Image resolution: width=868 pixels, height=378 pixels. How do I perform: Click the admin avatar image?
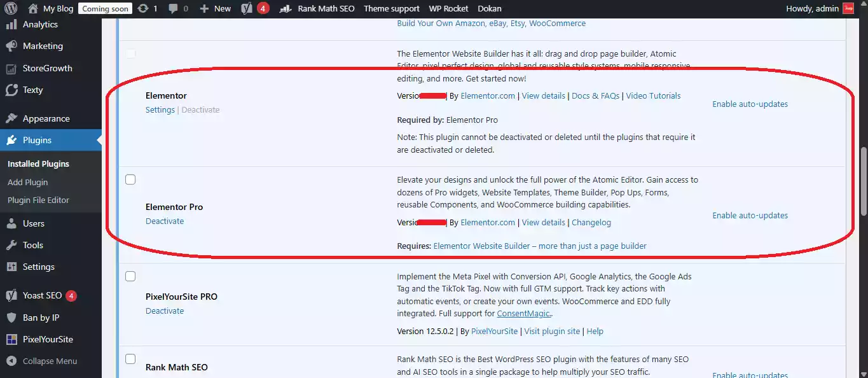tap(848, 8)
